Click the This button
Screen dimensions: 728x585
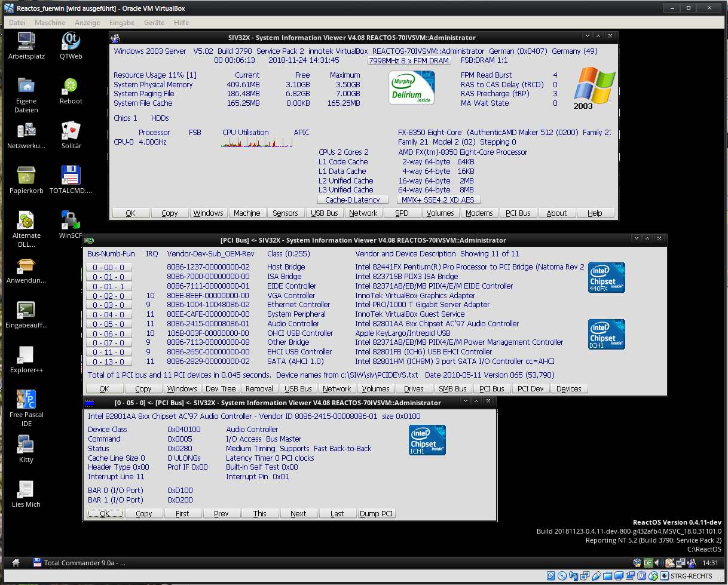click(x=259, y=513)
